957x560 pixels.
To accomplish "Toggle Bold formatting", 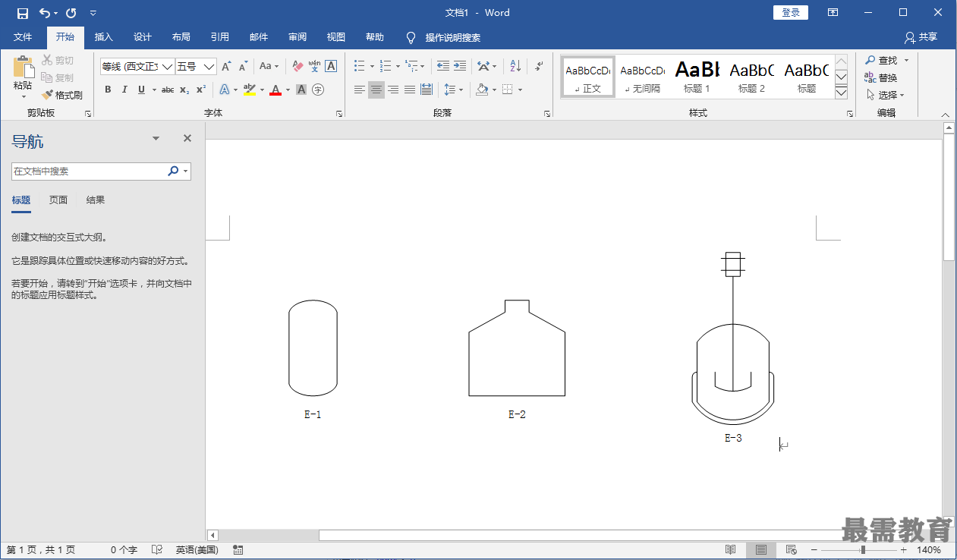I will [x=108, y=90].
